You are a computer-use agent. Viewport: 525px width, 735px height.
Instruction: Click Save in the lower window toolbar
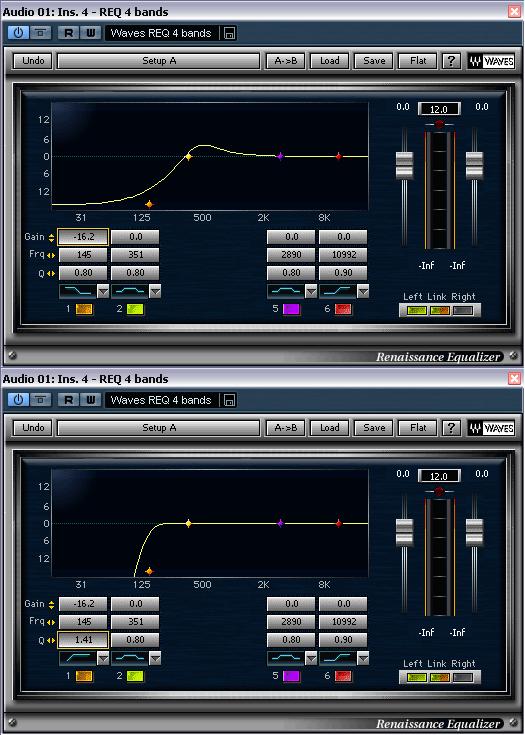point(374,428)
